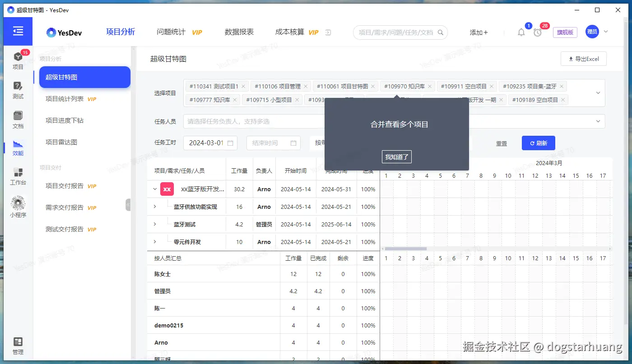This screenshot has height=364, width=632.
Task: Expand the 蓝牙供放功能实现 row
Action: [155, 207]
